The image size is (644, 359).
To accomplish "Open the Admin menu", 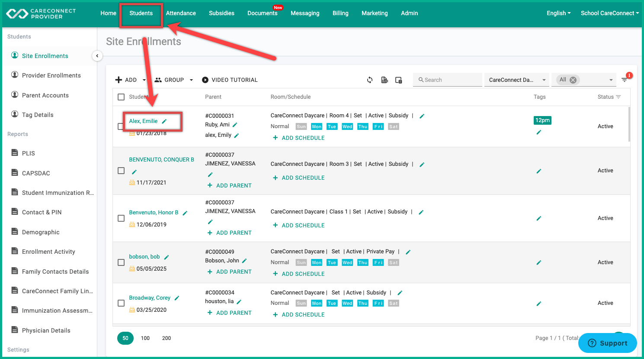I will [x=409, y=13].
